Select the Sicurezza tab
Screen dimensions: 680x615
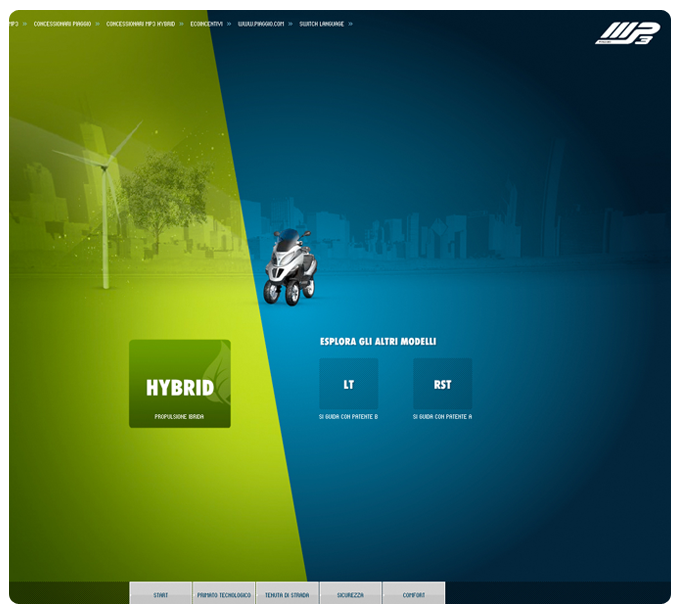click(350, 593)
